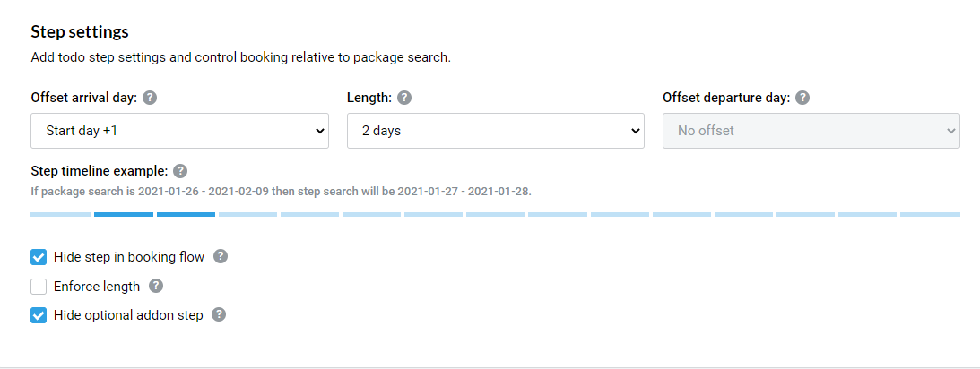This screenshot has height=369, width=980.
Task: Click the Step settings heading
Action: (x=80, y=32)
